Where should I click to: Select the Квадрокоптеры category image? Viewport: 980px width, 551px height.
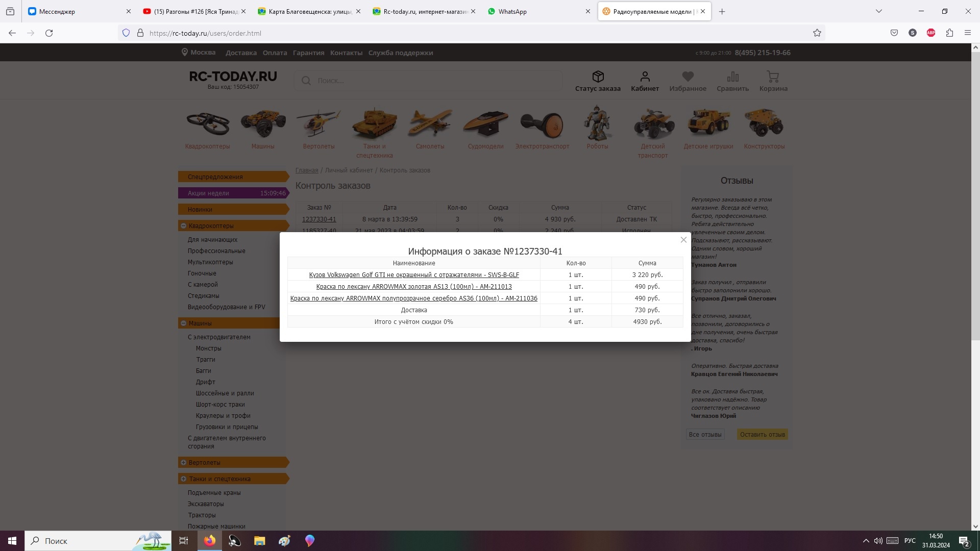tap(207, 123)
